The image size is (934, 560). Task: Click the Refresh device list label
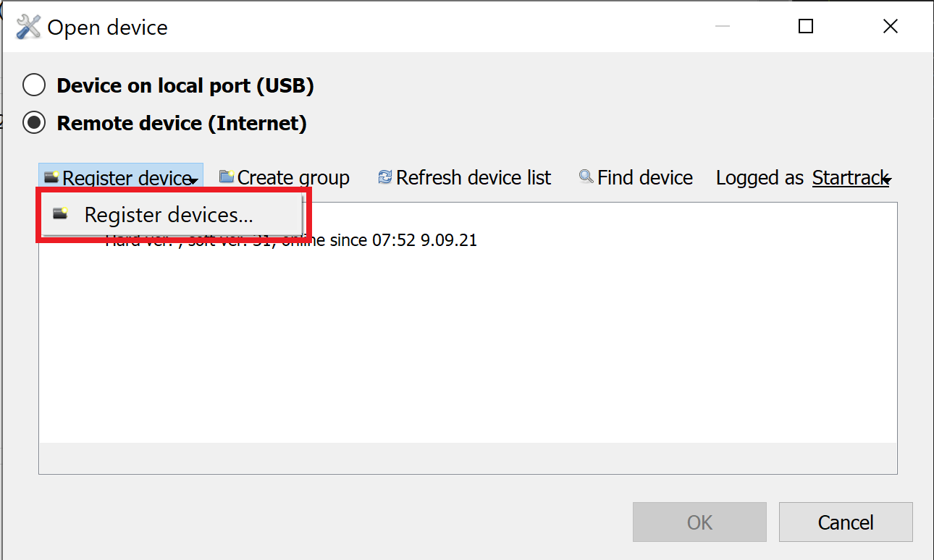tap(474, 177)
